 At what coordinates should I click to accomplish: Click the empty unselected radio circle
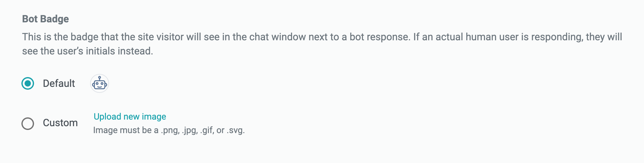(28, 123)
